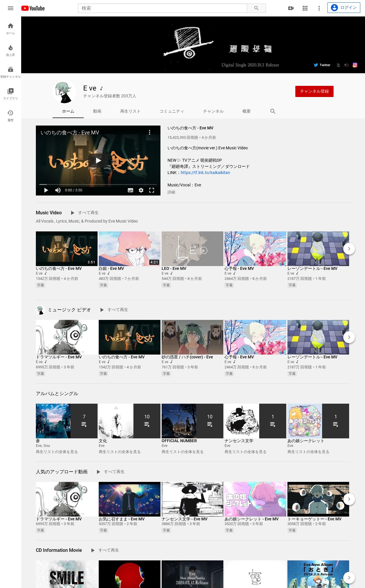The height and width of the screenshot is (588, 365).
Task: Switch to the 概要 tab
Action: 247,111
